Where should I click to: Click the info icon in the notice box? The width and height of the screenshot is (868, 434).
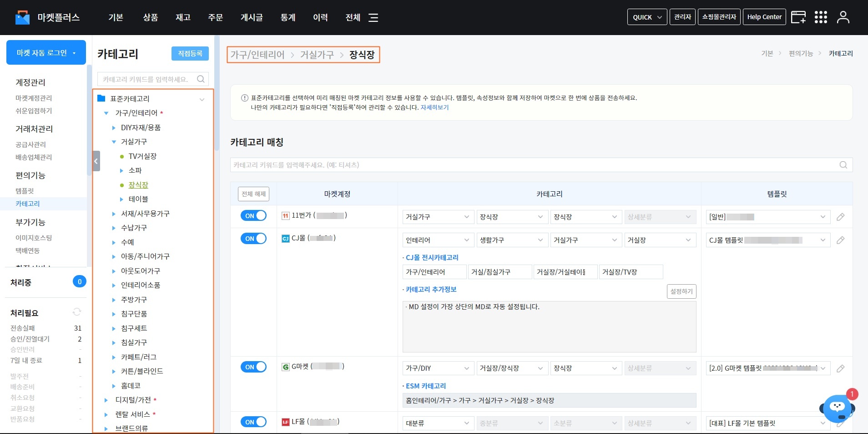click(x=244, y=98)
